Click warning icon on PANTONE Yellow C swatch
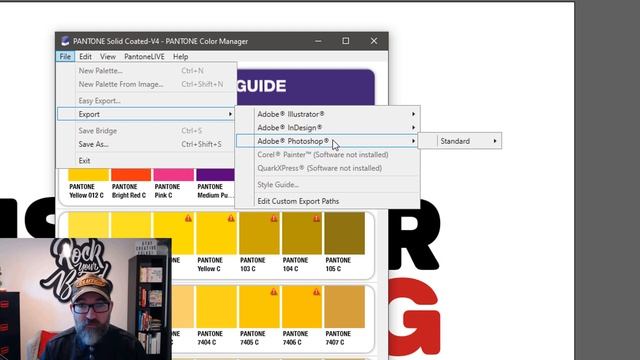The height and width of the screenshot is (360, 640). 231,218
